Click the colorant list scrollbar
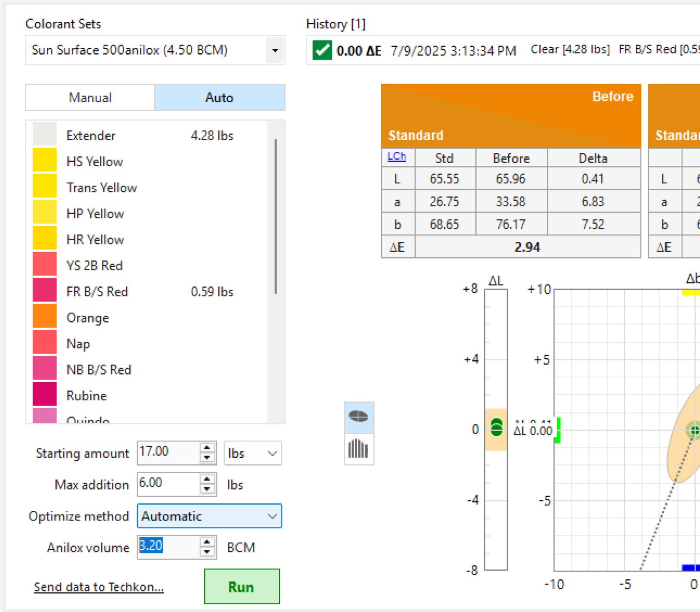700x612 pixels. tap(275, 217)
